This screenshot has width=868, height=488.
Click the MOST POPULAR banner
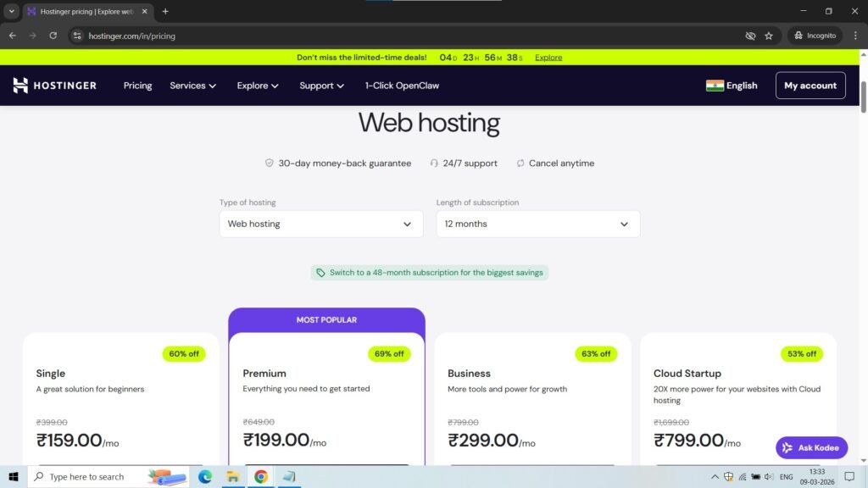point(326,319)
